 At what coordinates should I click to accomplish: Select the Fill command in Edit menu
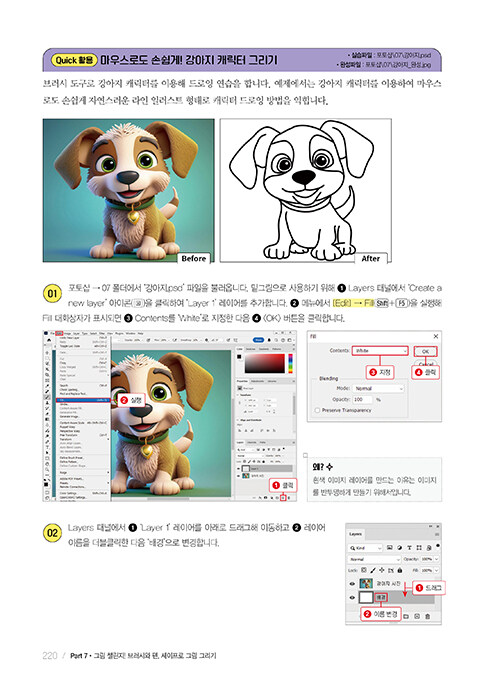click(83, 400)
